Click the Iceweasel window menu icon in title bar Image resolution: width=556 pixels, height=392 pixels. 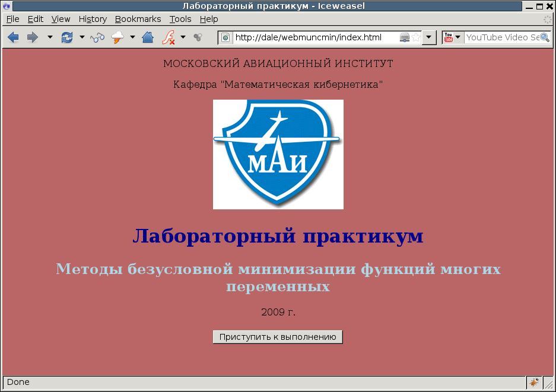7,6
